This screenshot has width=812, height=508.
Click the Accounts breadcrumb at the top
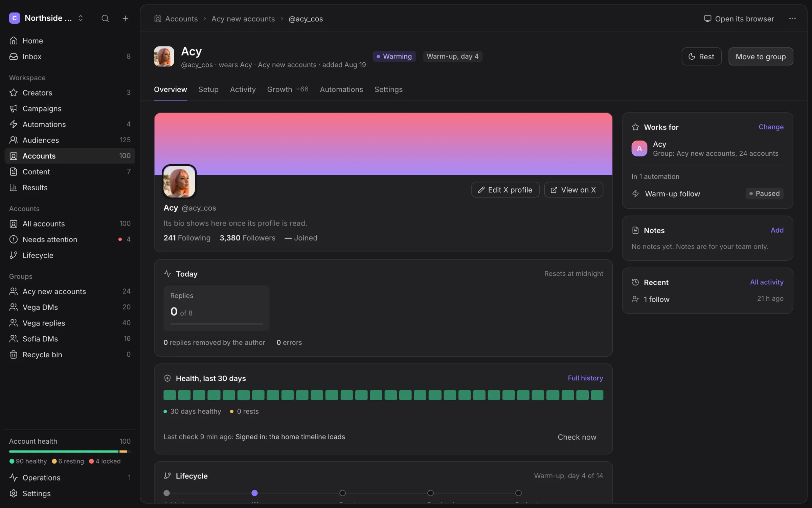176,19
